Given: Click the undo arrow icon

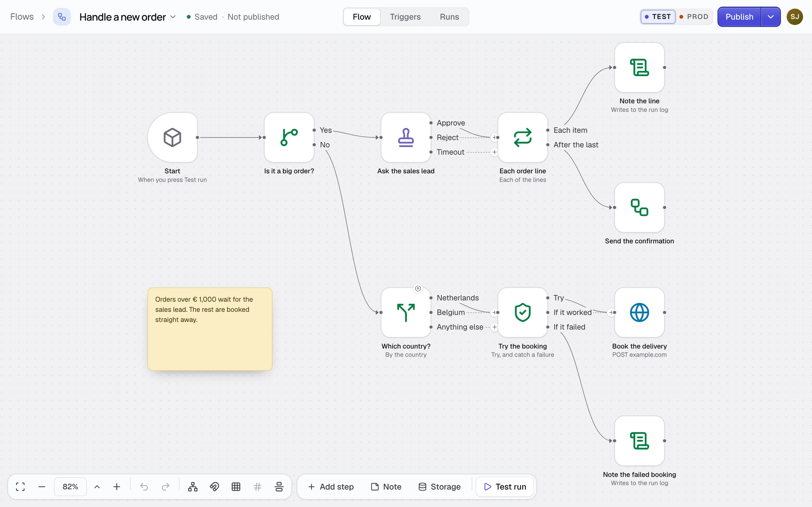Looking at the screenshot, I should [x=144, y=486].
